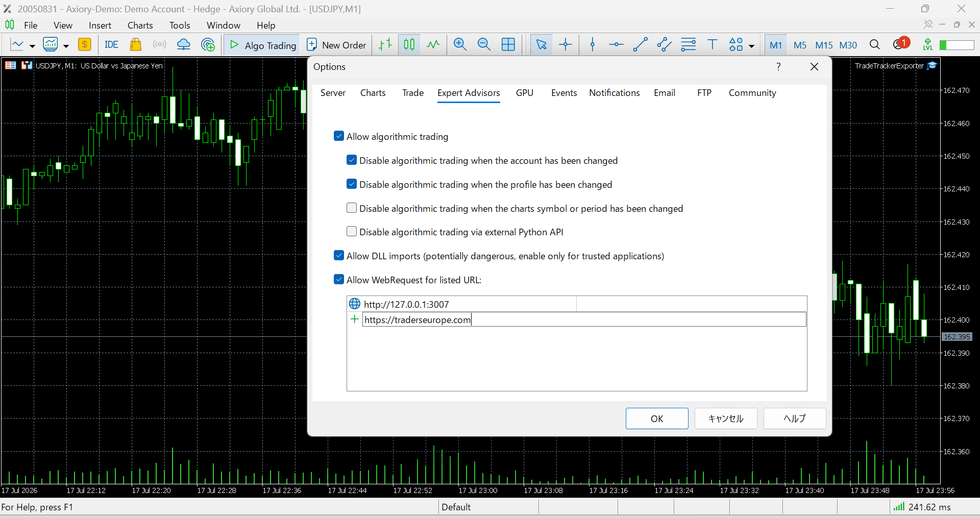Screen dimensions: 980x518
Task: Uncheck disable trading when profile changed
Action: pyautogui.click(x=352, y=184)
